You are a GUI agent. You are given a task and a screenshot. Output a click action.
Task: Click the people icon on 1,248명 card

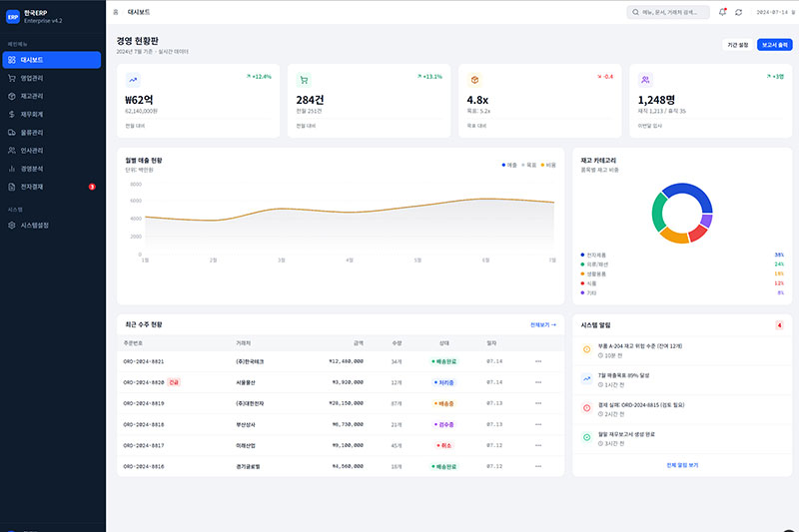[x=645, y=80]
